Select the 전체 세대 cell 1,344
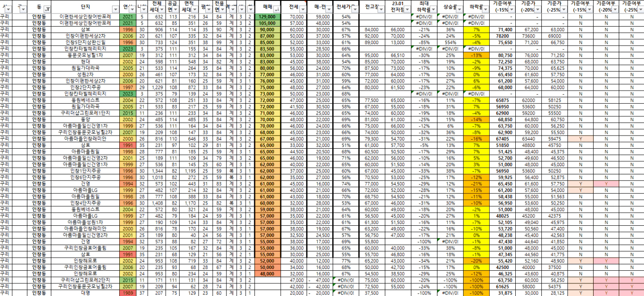644x296 pixels. [x=157, y=171]
